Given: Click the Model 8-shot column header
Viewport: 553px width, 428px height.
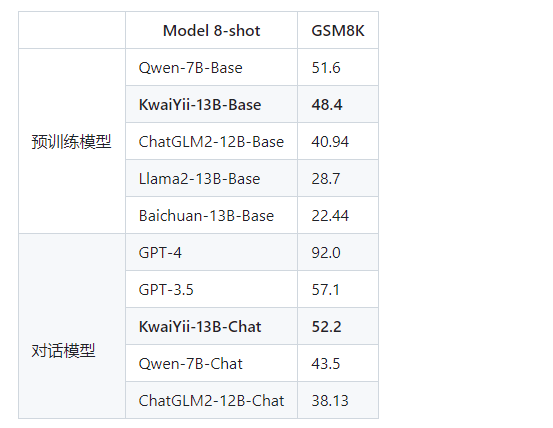Looking at the screenshot, I should pos(211,31).
